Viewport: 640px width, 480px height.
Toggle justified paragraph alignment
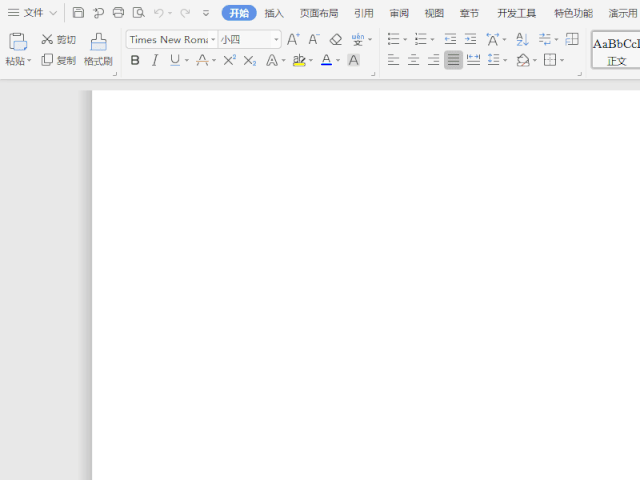pyautogui.click(x=453, y=60)
